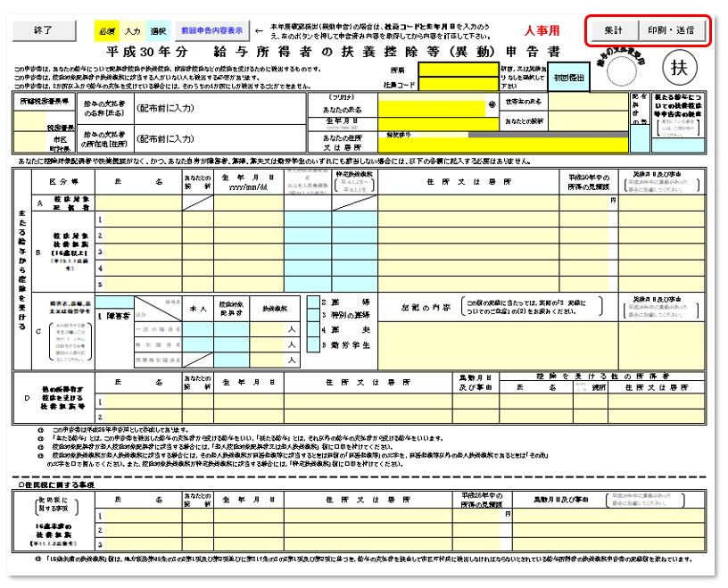Click the light blue 選択 legend swatch
The width and height of the screenshot is (728, 588).
[x=158, y=31]
